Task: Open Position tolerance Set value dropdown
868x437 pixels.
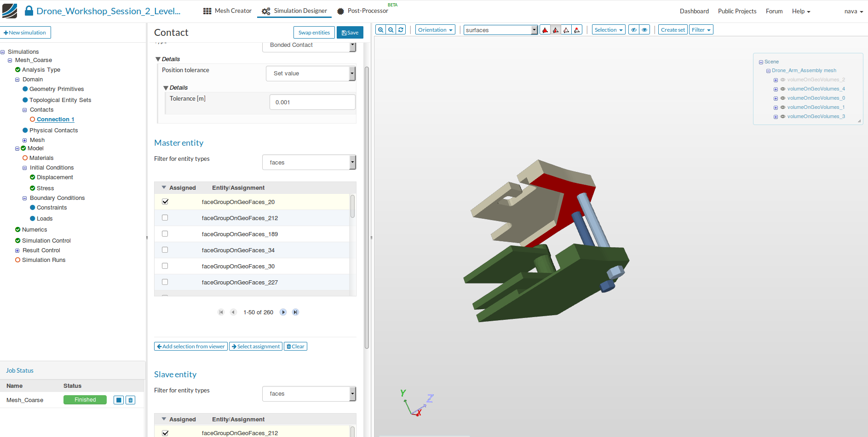Action: tap(310, 74)
